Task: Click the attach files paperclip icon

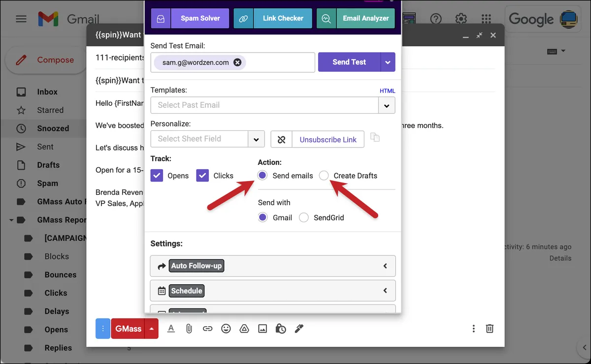Action: (x=189, y=329)
